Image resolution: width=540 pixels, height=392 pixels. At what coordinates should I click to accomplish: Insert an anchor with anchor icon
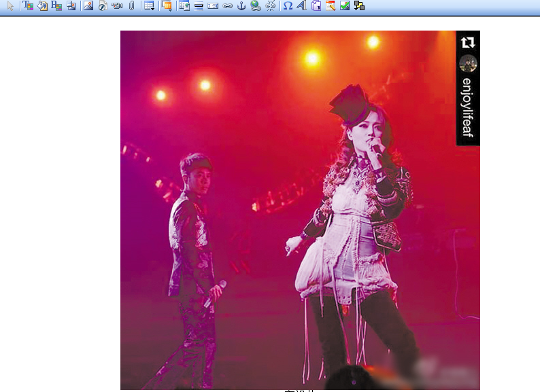[241, 6]
